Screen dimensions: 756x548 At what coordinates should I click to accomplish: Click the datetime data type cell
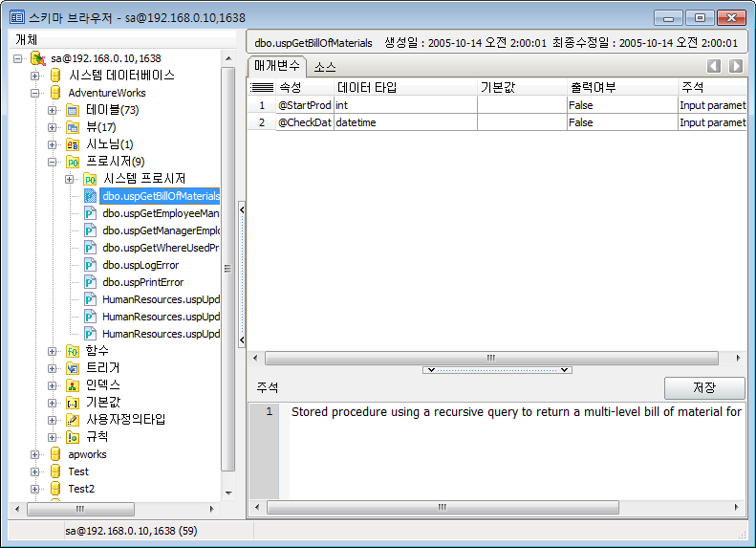pos(405,122)
